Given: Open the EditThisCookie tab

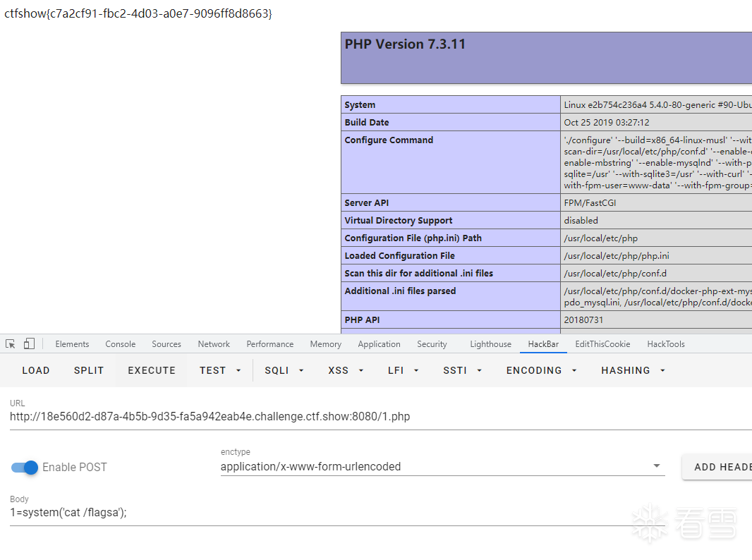Looking at the screenshot, I should coord(603,343).
